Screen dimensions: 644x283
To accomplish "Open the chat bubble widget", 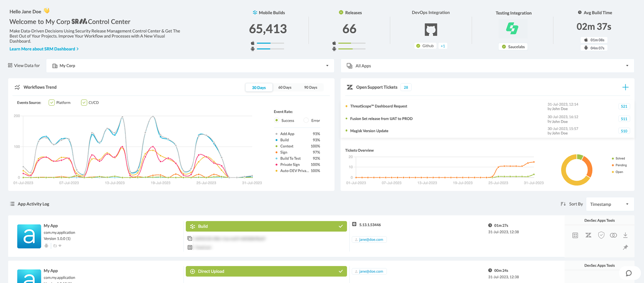I will click(628, 273).
